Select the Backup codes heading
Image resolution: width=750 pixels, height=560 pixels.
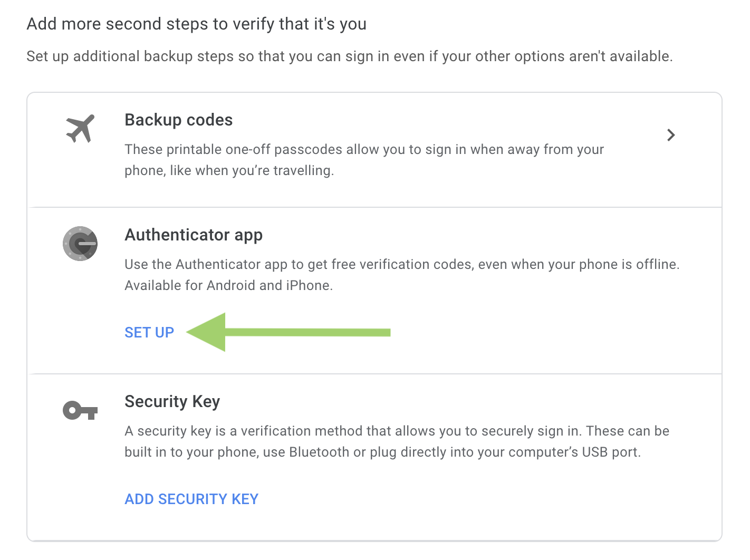(x=178, y=120)
